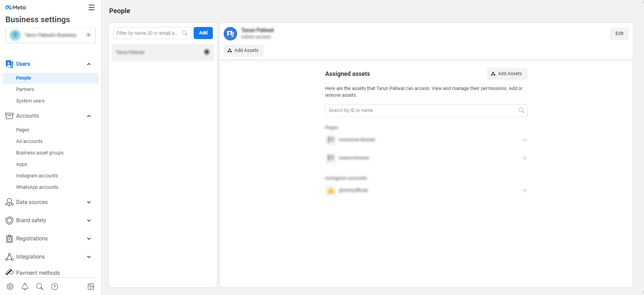The height and width of the screenshot is (295, 644).
Task: Expand the Integrations section chevron
Action: point(89,257)
